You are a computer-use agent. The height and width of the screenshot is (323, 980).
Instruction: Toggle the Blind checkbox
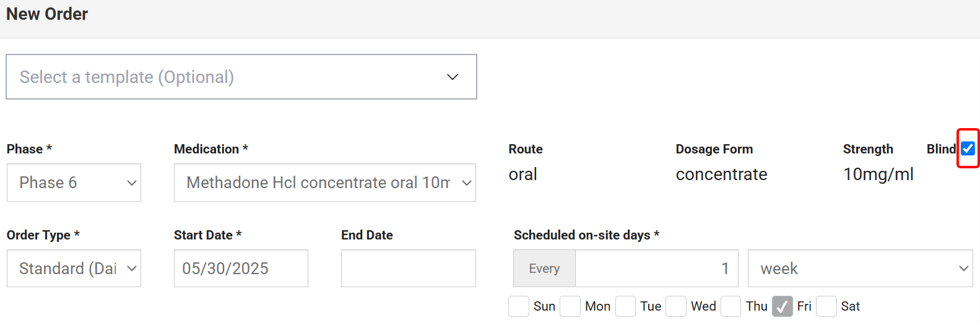968,149
